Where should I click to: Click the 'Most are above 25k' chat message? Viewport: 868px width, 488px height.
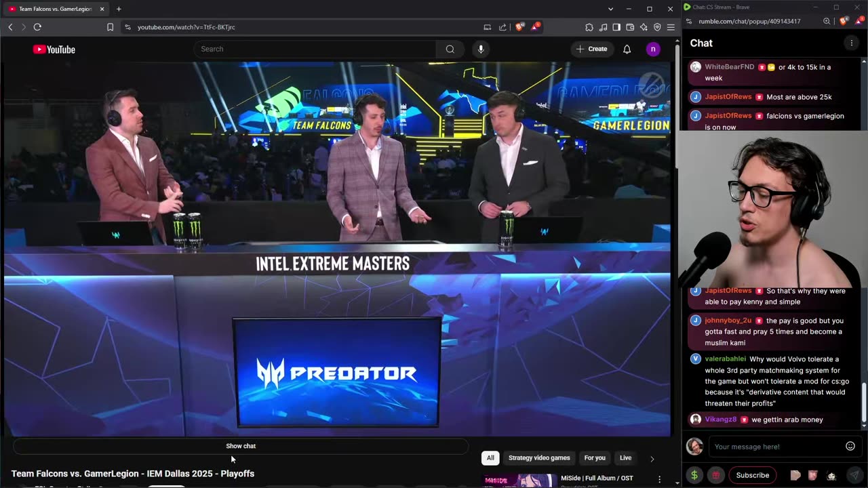[x=799, y=97]
